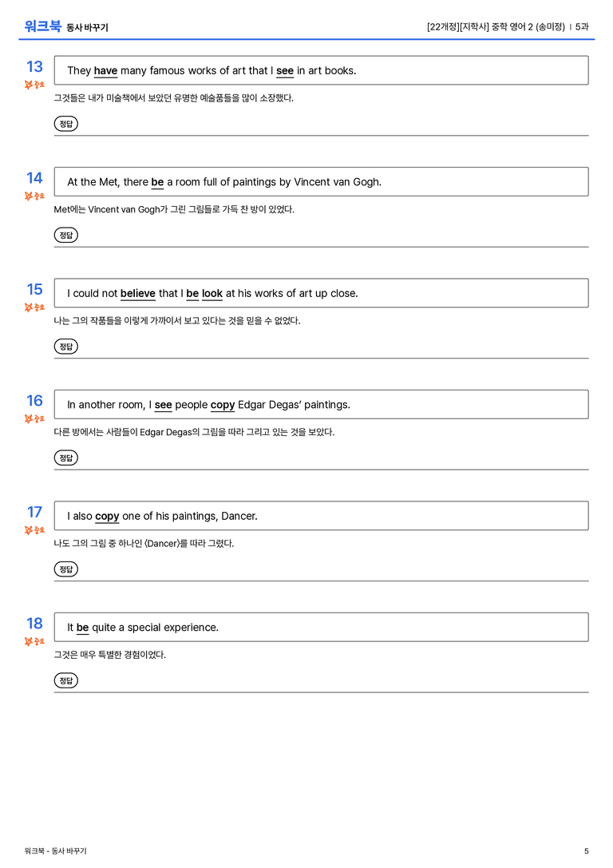
Task: Click the underlined word 'have' in sentence 13
Action: [105, 71]
